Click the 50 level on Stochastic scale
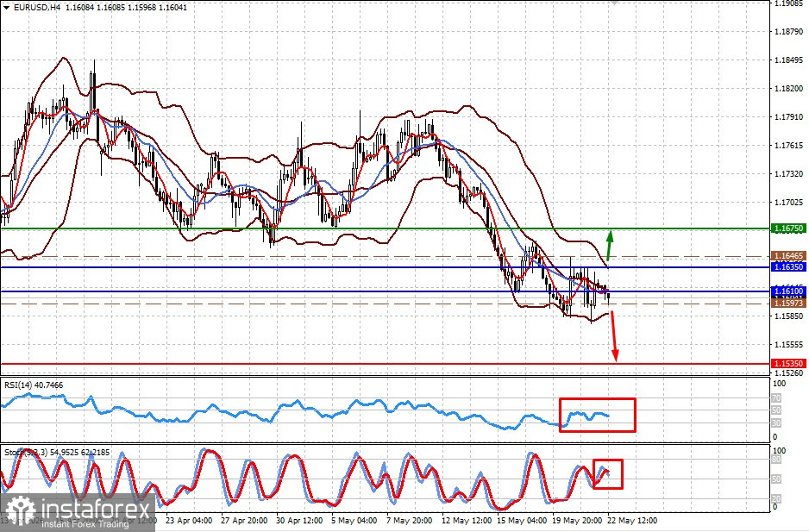809x532 pixels. click(x=776, y=479)
